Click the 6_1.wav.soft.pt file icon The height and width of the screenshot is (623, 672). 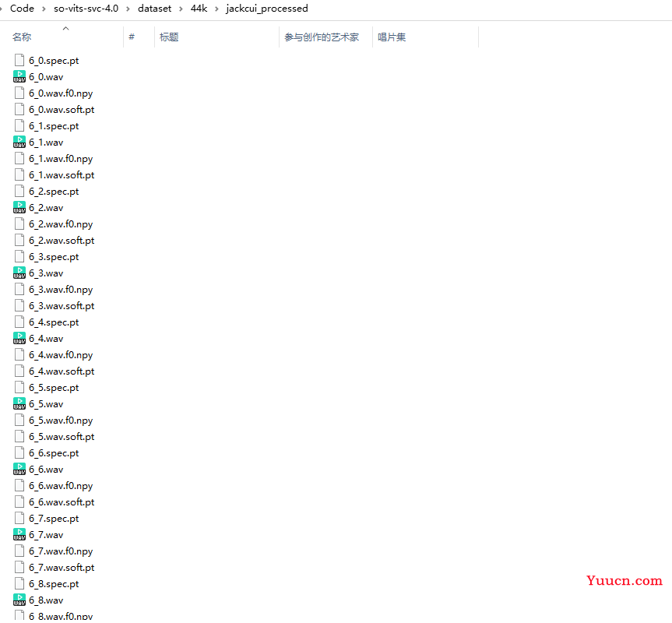click(x=19, y=174)
